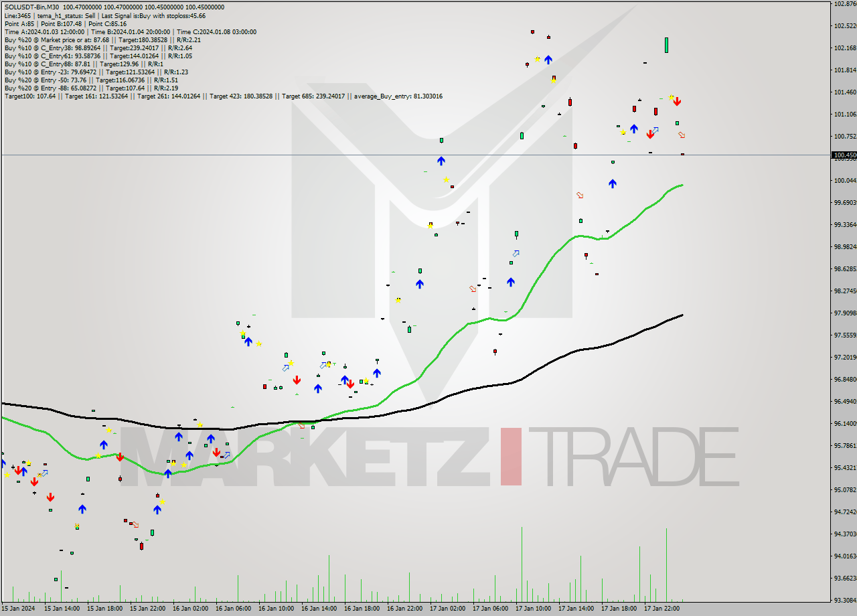The width and height of the screenshot is (857, 616).
Task: Click the '16 Jan 02:00' time axis label
Action: tap(191, 609)
